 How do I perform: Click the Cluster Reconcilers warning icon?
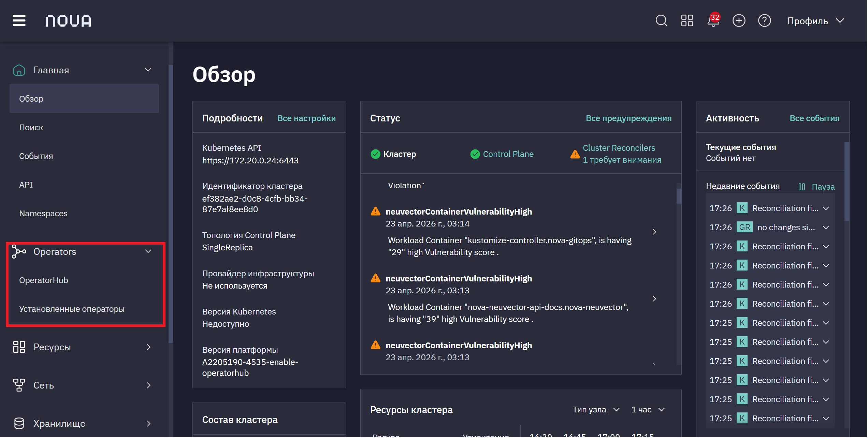[x=575, y=154]
